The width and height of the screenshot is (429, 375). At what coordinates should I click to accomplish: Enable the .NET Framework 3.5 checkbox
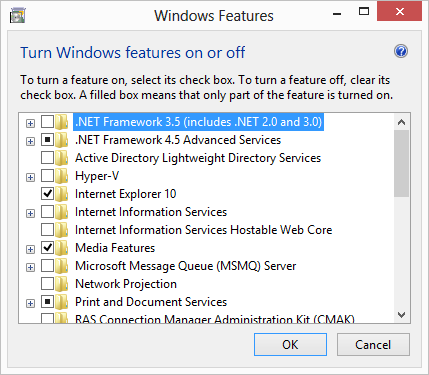click(47, 122)
